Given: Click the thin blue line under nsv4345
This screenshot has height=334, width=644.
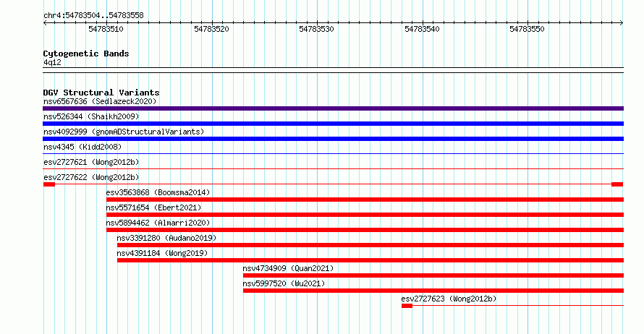Looking at the screenshot, I should 333,154.
